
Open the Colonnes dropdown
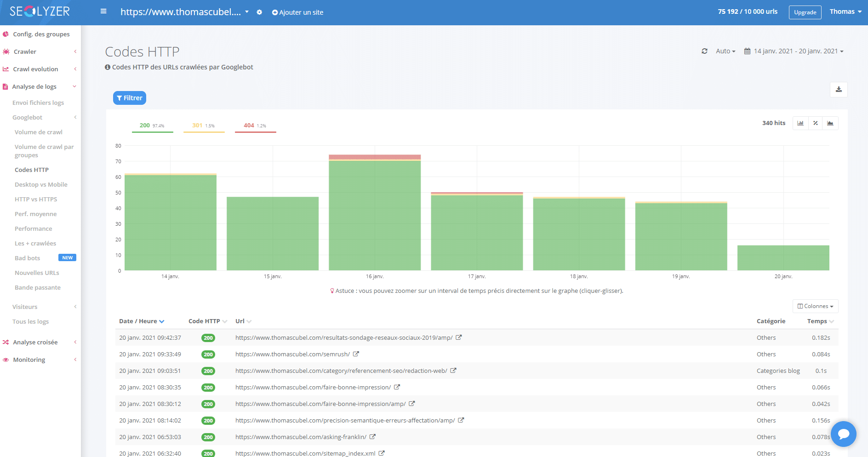click(815, 306)
